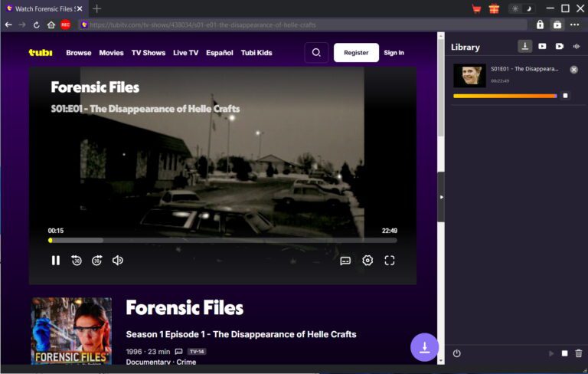This screenshot has width=588, height=374.
Task: Click the purple download floating button
Action: pyautogui.click(x=424, y=347)
